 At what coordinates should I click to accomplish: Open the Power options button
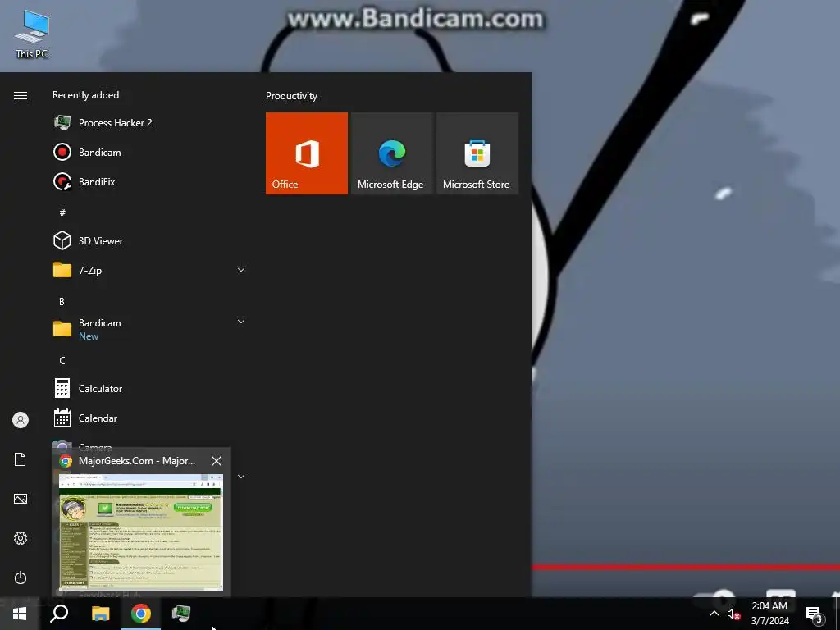pyautogui.click(x=21, y=577)
